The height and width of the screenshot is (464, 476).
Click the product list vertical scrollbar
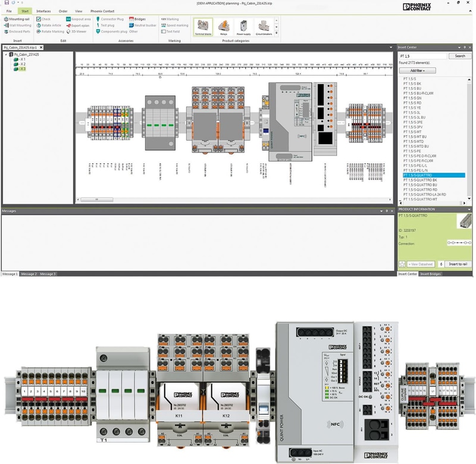(x=469, y=138)
